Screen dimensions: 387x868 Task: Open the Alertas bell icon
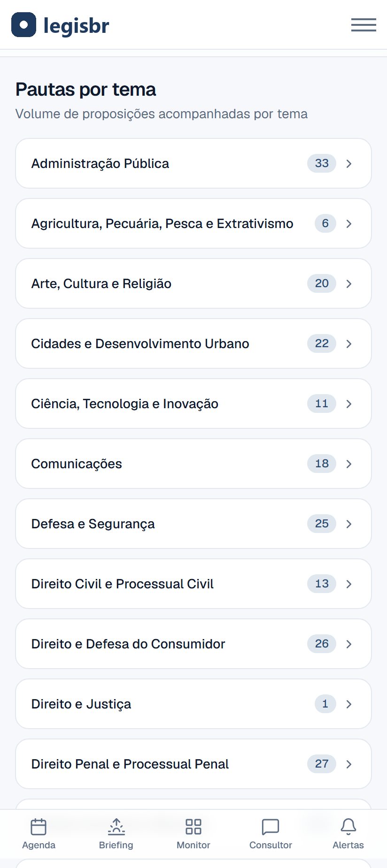[348, 827]
